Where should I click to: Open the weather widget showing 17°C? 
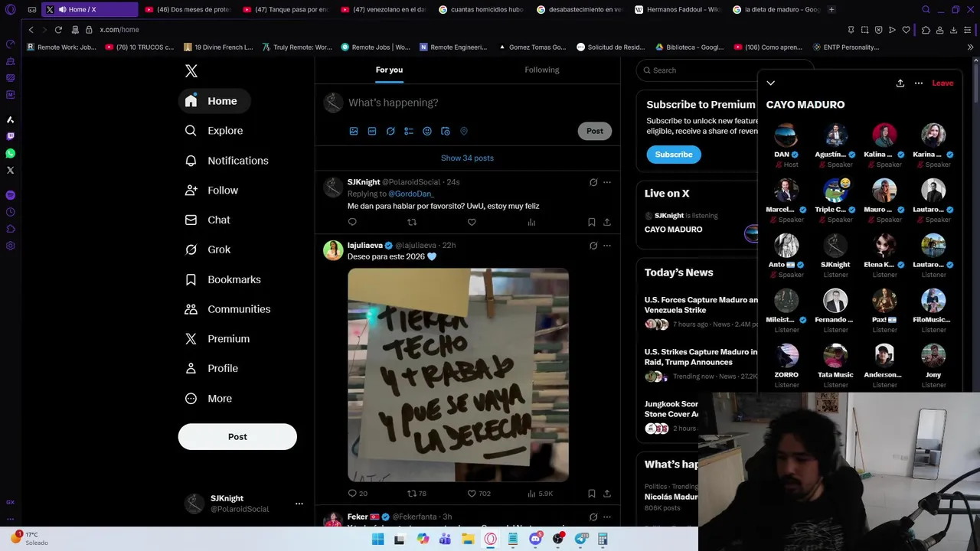[31, 539]
